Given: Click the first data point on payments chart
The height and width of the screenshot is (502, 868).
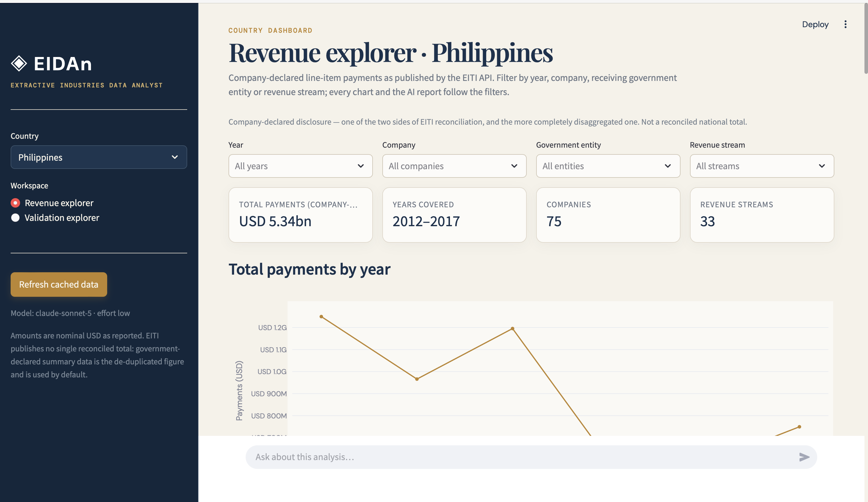Looking at the screenshot, I should click(x=321, y=317).
